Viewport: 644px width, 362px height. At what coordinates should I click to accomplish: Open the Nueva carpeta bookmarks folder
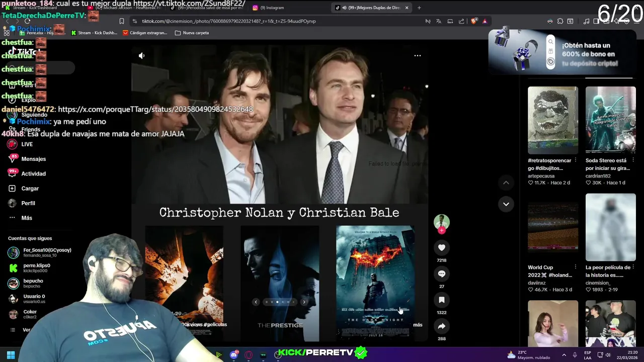[x=192, y=33]
